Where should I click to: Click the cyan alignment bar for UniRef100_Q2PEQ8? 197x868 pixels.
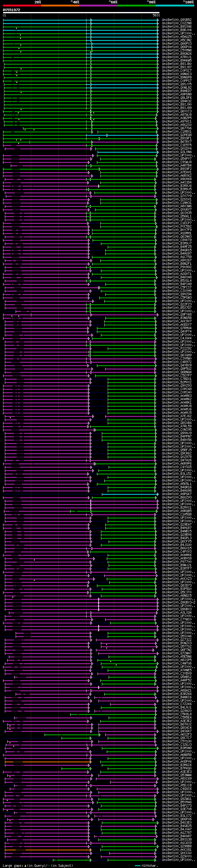(x=123, y=135)
